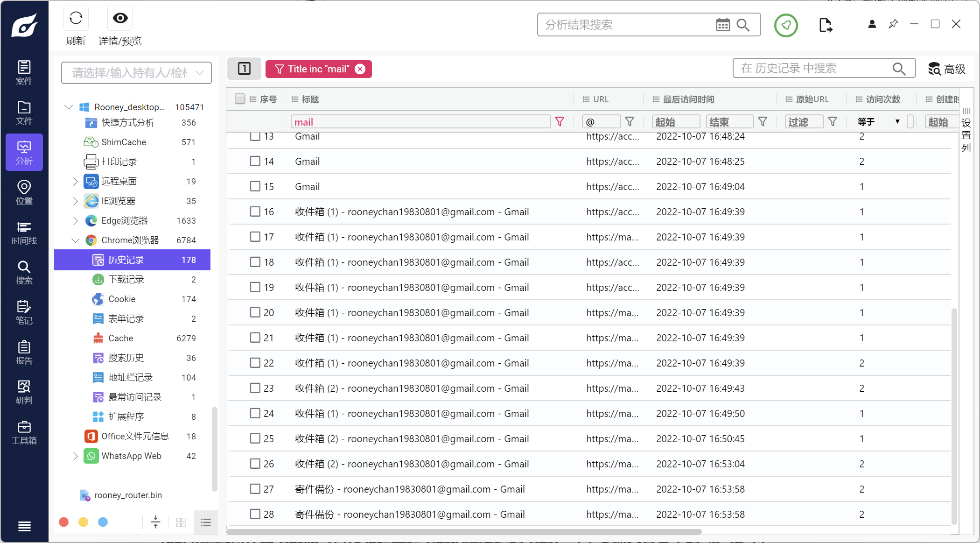Screen dimensions: 980x543
Task: Click the pin window icon
Action: [x=893, y=24]
